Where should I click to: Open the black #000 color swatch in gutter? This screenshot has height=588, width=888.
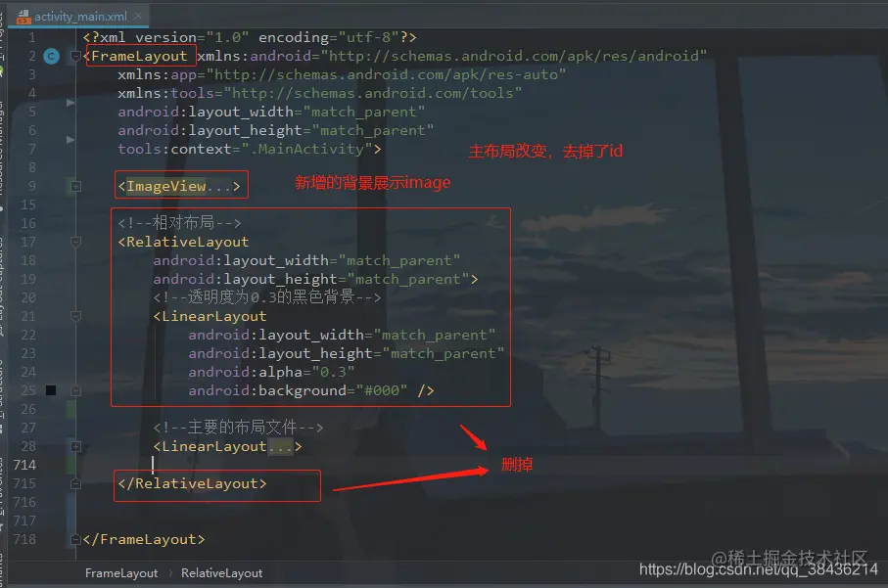pyautogui.click(x=51, y=390)
